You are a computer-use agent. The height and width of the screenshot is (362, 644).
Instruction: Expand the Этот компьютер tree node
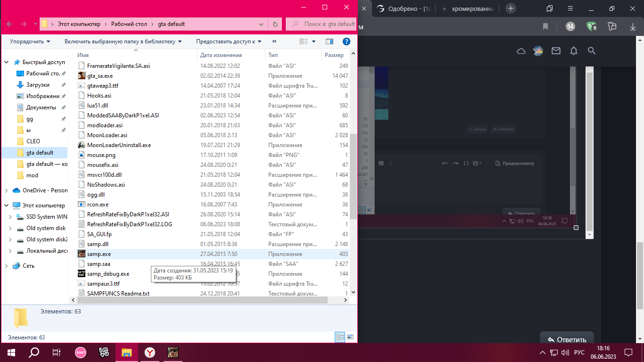pyautogui.click(x=7, y=206)
